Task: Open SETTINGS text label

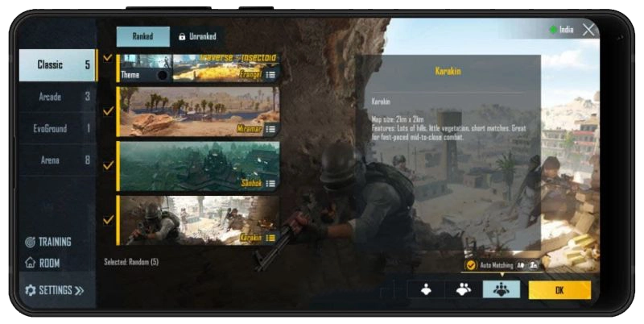Action: coord(56,291)
